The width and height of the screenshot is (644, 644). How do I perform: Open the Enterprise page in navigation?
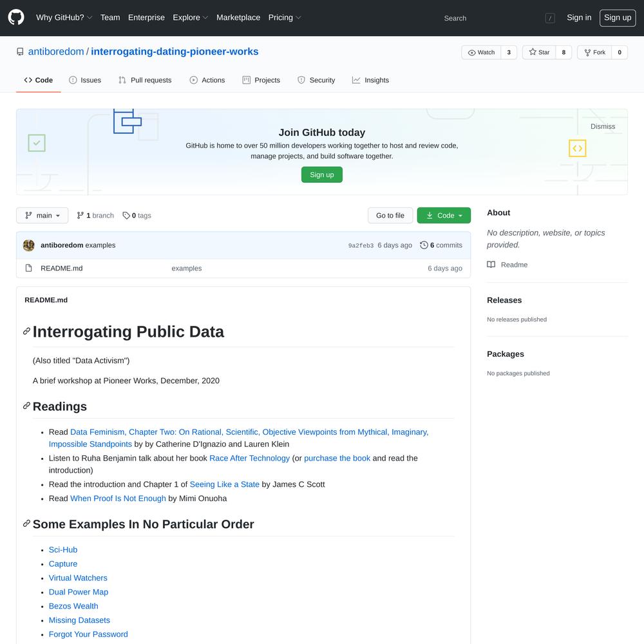coord(146,17)
